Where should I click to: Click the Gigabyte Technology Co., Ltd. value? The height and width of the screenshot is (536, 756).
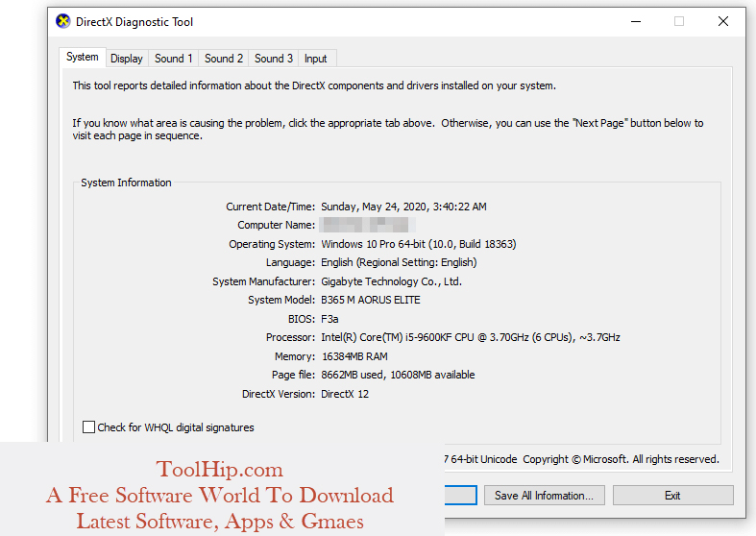pyautogui.click(x=392, y=281)
